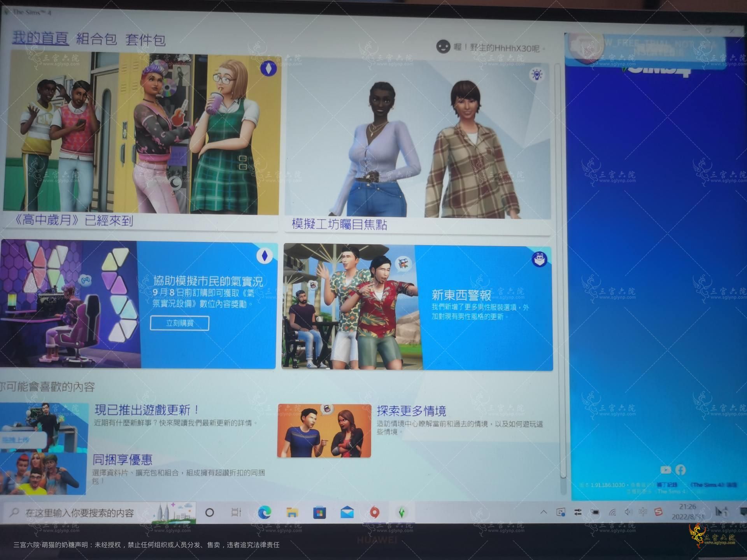Screen dimensions: 747x560
Task: Open The Sims YouTube icon
Action: tap(666, 470)
